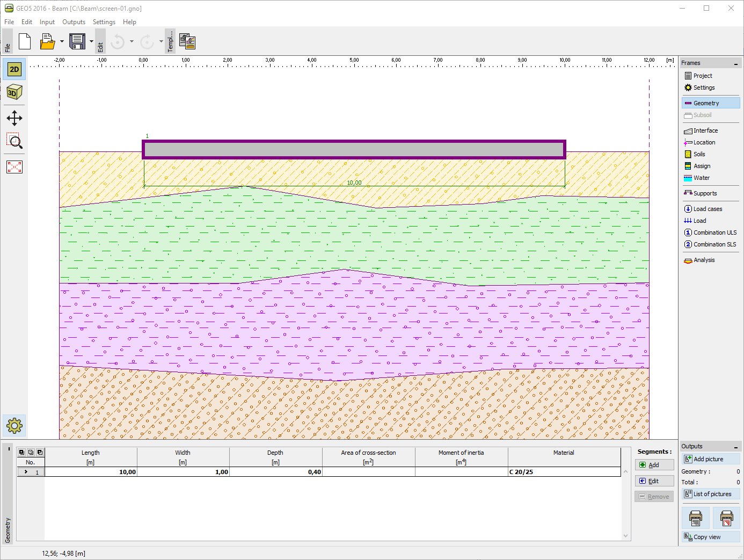Click the Add segment button
744x560 pixels.
654,465
